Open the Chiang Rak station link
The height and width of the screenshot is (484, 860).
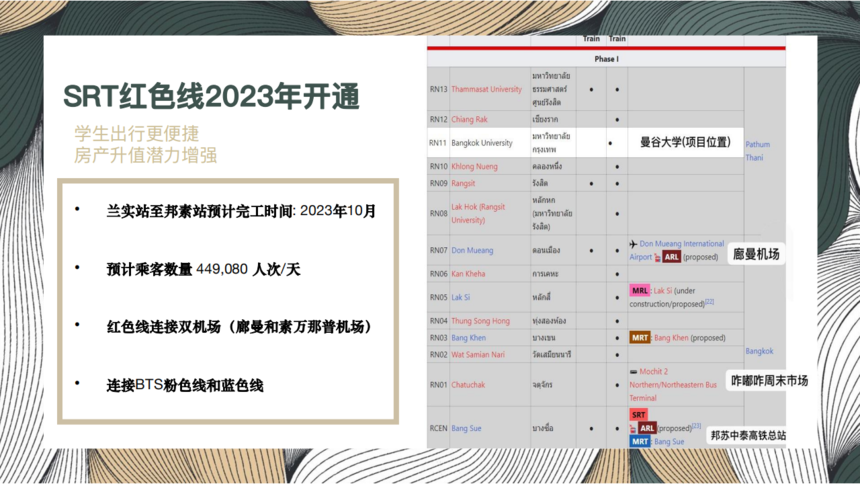coord(469,119)
